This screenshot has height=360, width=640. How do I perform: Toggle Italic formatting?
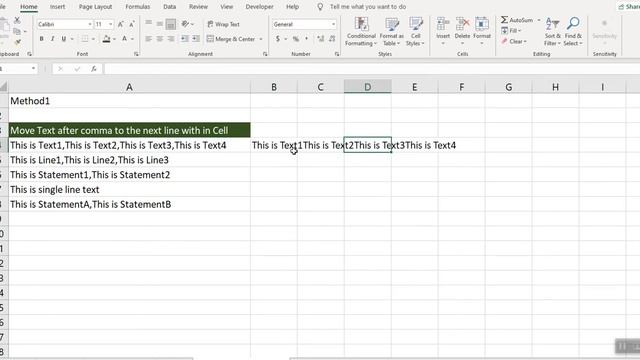coord(52,39)
